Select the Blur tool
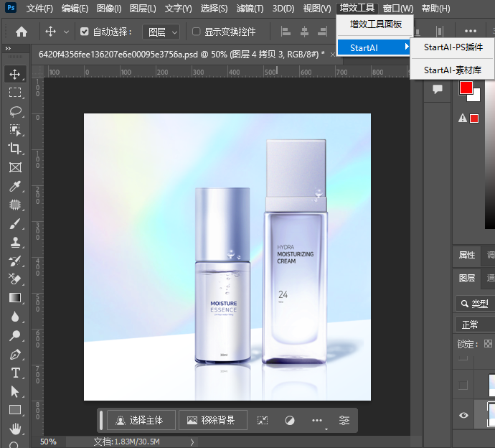 (x=15, y=317)
